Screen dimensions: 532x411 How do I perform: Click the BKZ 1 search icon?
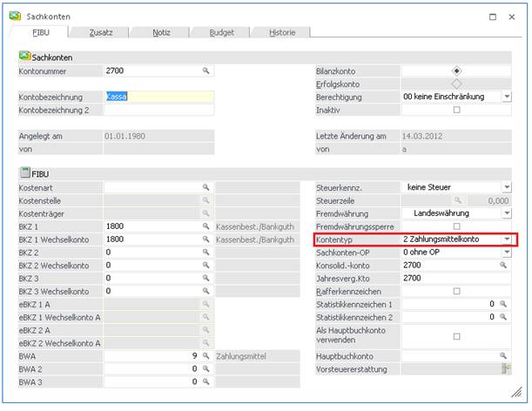[x=206, y=226]
